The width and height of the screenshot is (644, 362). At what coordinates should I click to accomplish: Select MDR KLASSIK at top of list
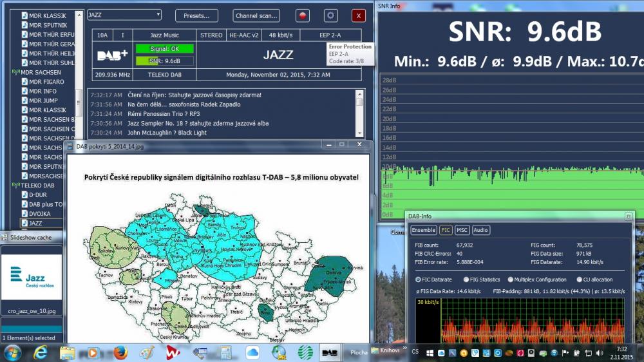47,15
